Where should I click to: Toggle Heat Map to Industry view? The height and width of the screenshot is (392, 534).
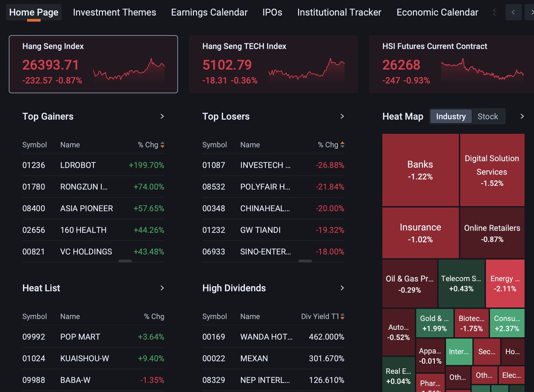click(x=451, y=116)
